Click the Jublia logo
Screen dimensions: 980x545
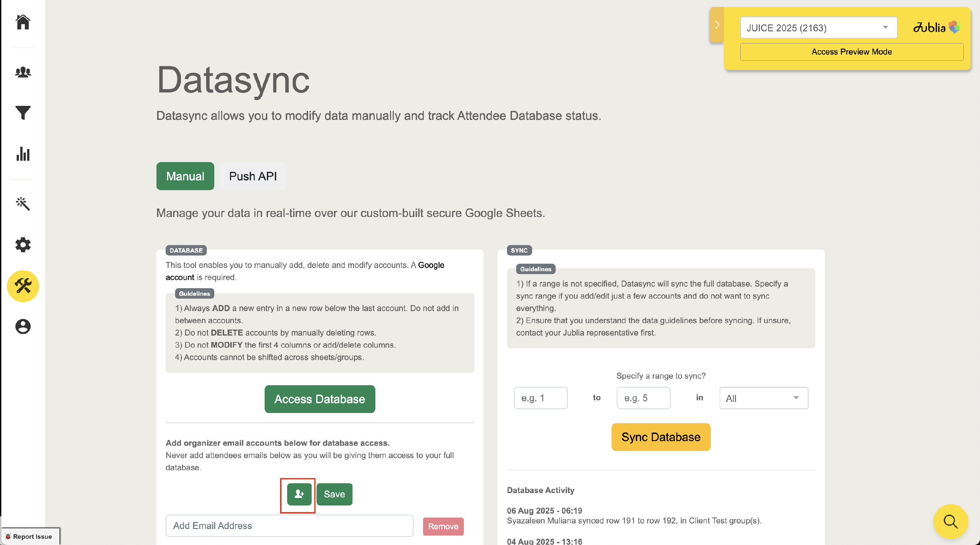pos(937,27)
